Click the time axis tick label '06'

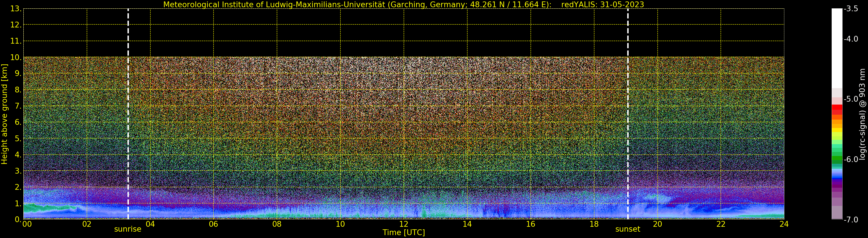(x=214, y=224)
